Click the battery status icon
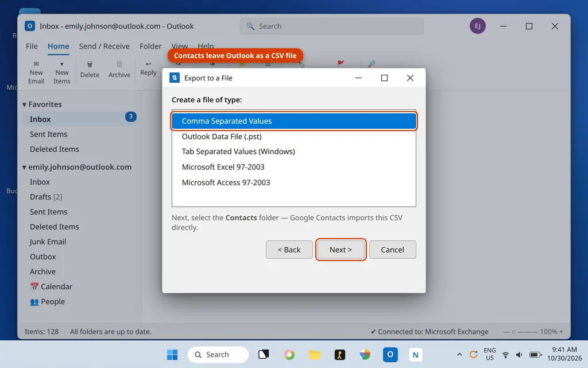 [535, 354]
